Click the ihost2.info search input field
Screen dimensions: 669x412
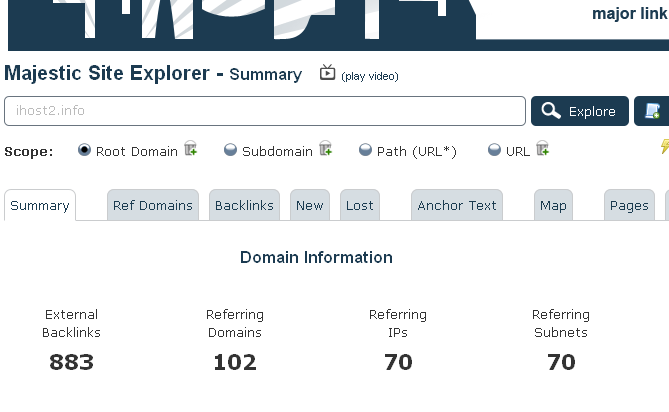(265, 111)
